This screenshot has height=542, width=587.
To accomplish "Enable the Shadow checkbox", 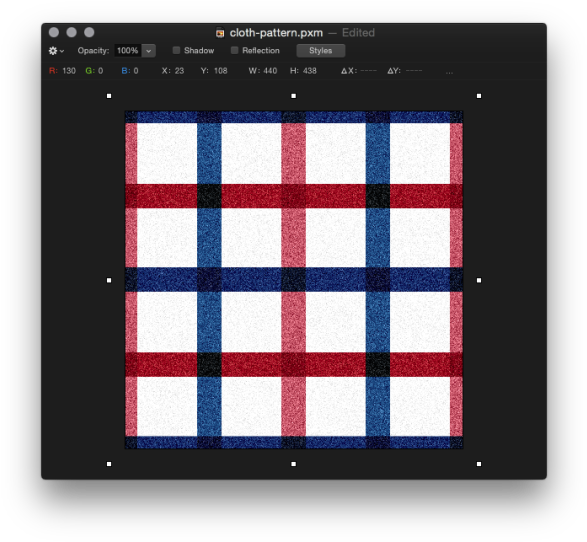I will 176,50.
